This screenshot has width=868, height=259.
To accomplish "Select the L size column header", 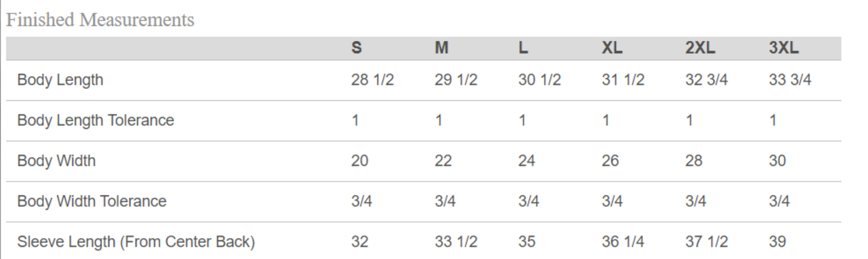I will click(x=523, y=47).
